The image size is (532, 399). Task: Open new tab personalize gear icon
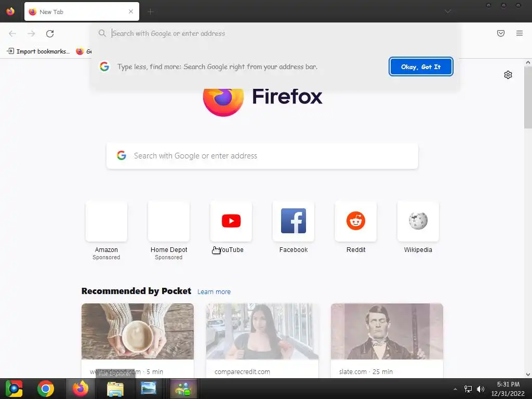coord(508,75)
